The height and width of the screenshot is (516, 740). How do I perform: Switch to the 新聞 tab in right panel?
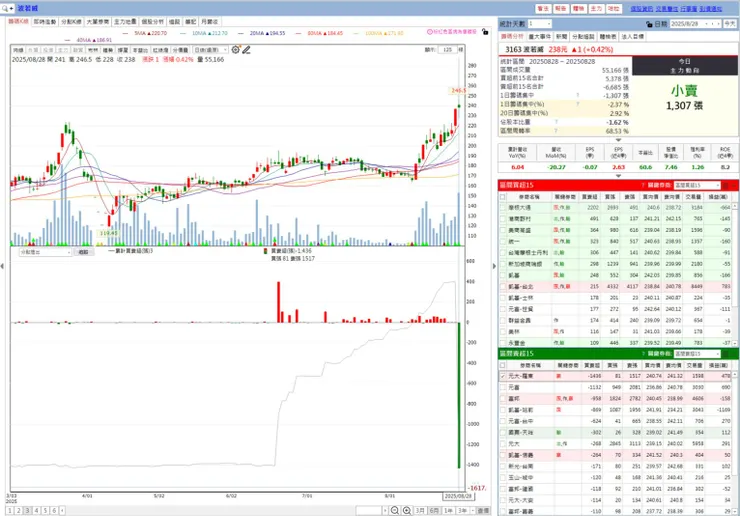(x=561, y=36)
